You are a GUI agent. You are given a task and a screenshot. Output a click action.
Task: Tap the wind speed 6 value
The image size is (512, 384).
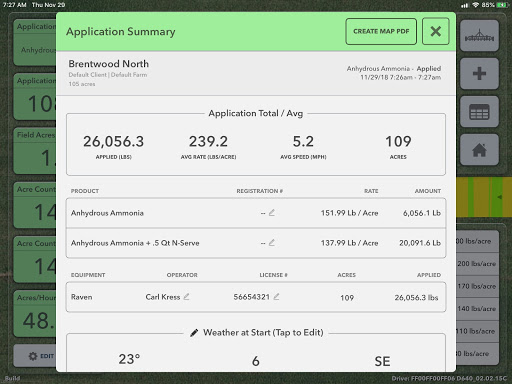256,361
